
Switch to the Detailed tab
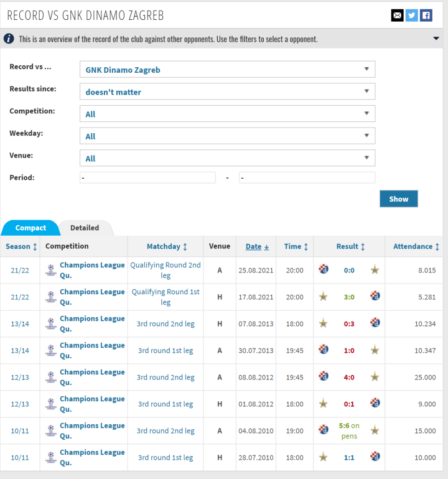(85, 228)
